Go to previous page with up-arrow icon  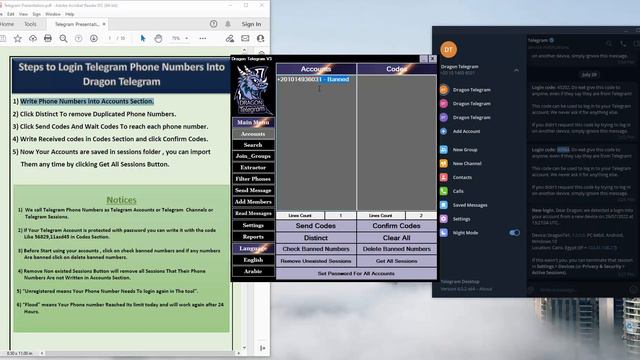pos(78,38)
